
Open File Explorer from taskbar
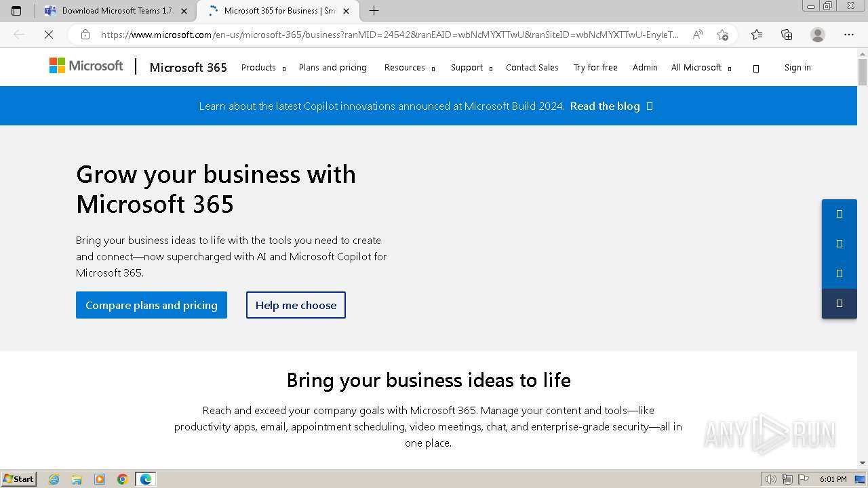coord(77,479)
